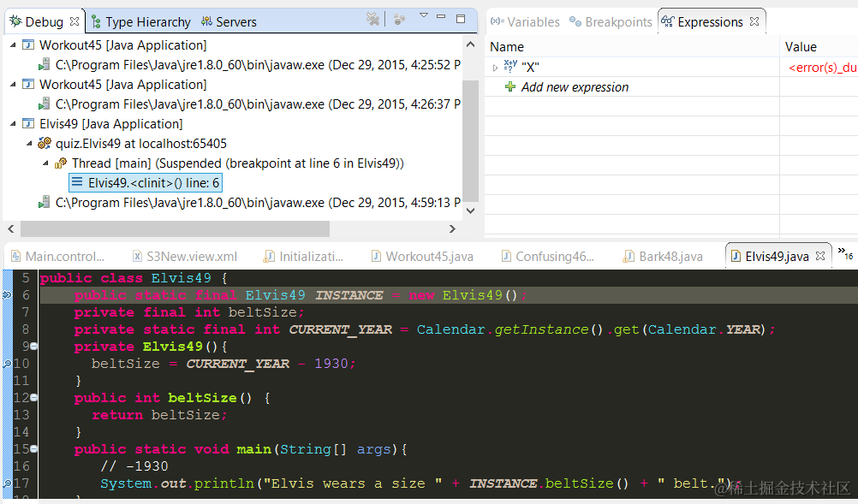Collapse main method fold marker on line 15
Image resolution: width=858 pixels, height=504 pixels.
(x=34, y=448)
